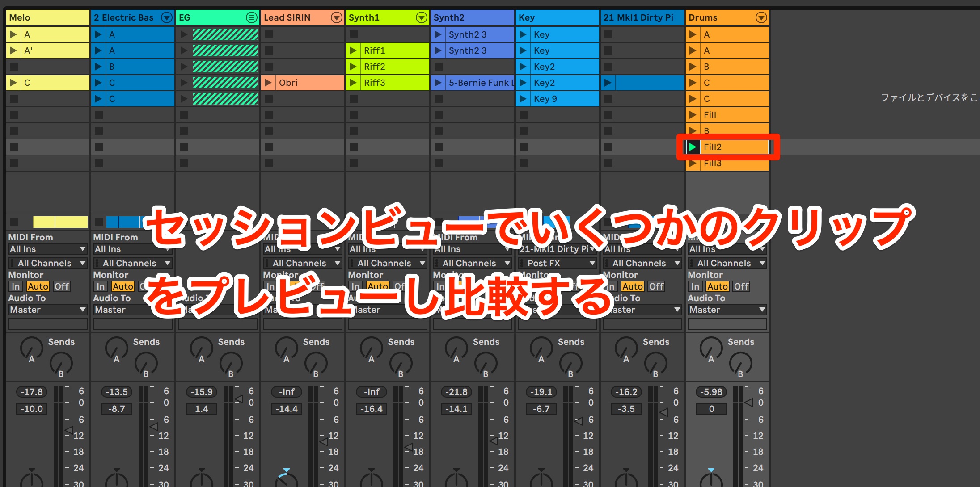Launch the Key 9 clip
Image resolution: width=980 pixels, height=487 pixels.
click(x=523, y=99)
